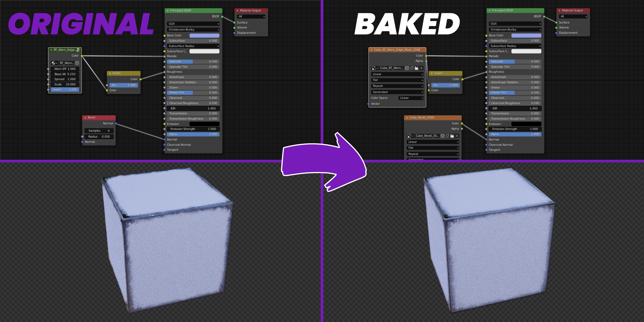Select the Color Space Linear dropdown
The image size is (644, 322).
[410, 97]
